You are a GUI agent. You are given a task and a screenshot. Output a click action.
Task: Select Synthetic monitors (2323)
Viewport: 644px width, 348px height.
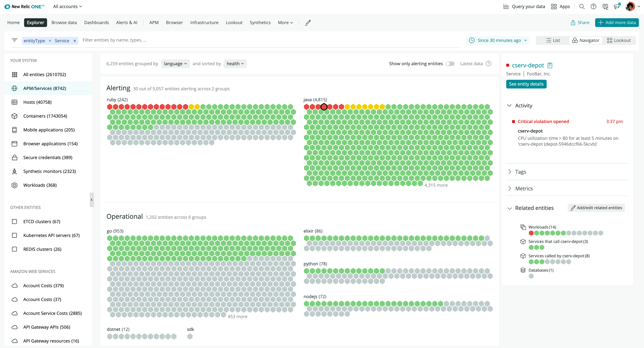[48, 171]
